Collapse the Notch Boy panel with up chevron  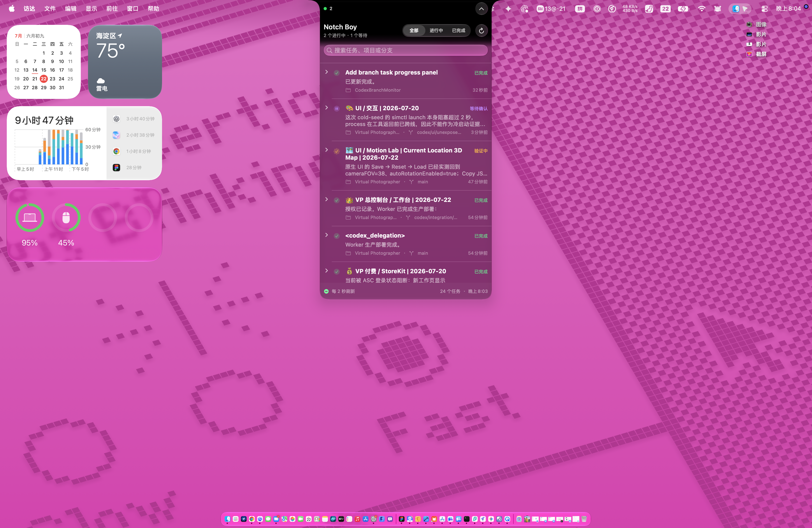[481, 9]
